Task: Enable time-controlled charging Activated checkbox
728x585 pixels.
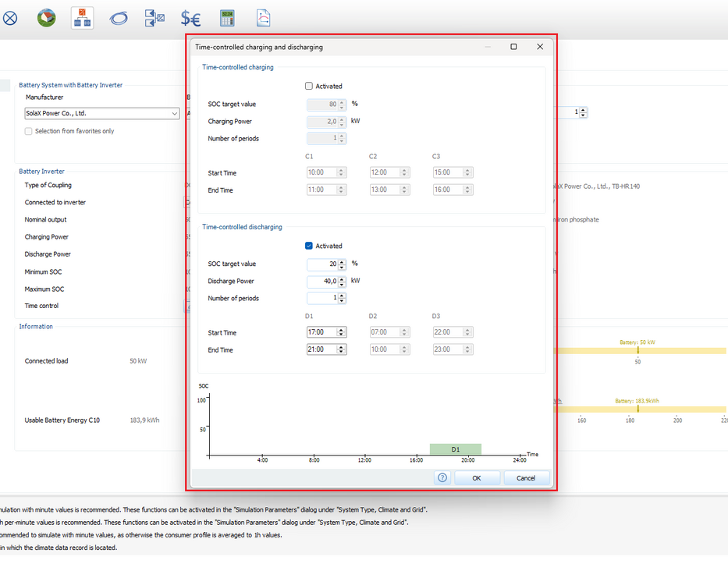Action: [x=309, y=86]
